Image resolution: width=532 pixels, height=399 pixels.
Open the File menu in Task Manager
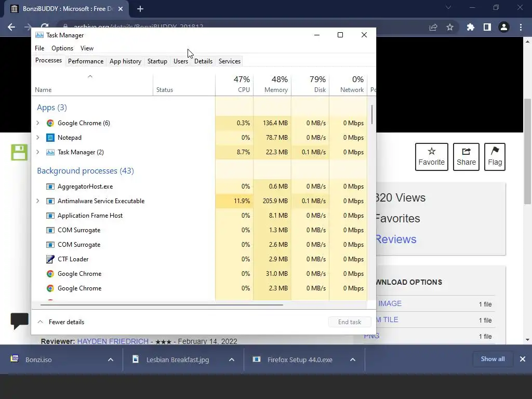point(39,48)
